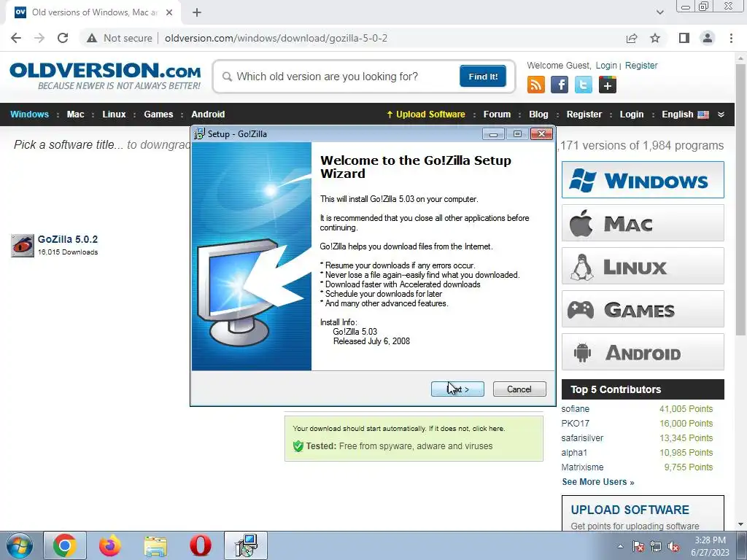
Task: Toggle the Chrome side panel icon
Action: tap(684, 38)
